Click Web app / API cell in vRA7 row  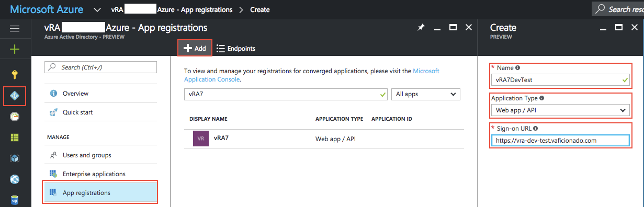point(336,139)
